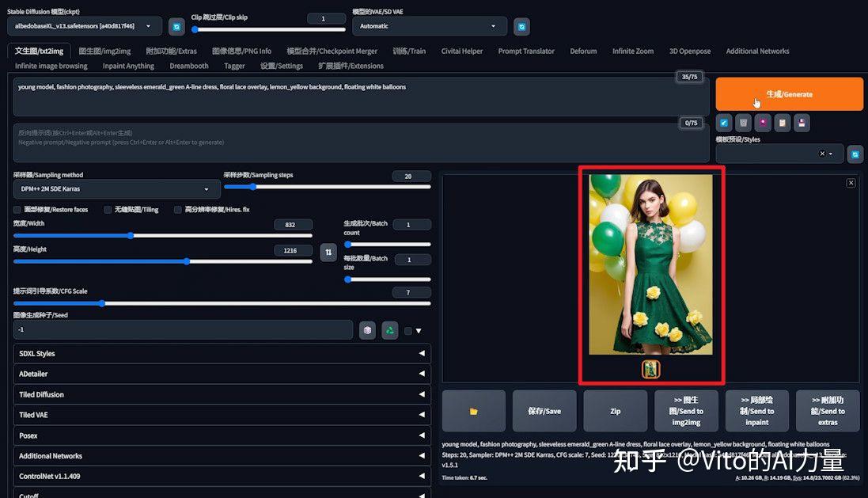The width and height of the screenshot is (868, 498).
Task: Open the Prompt Translator tab
Action: click(x=526, y=51)
